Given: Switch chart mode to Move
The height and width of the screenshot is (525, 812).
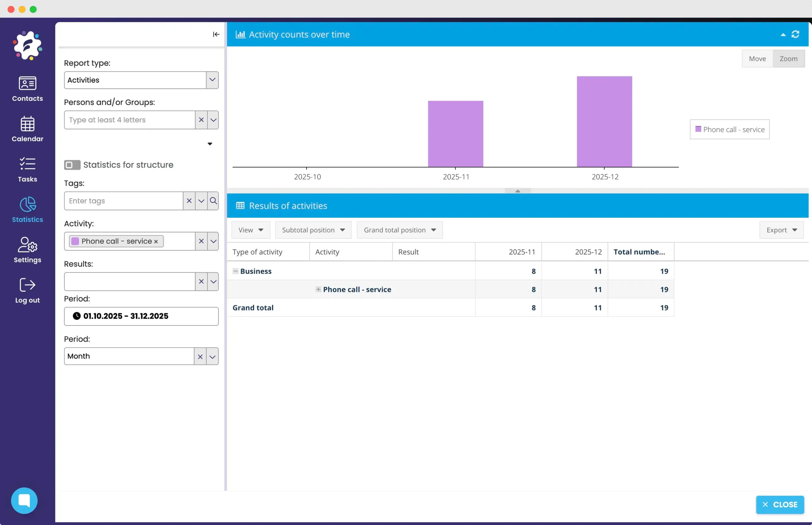Looking at the screenshot, I should [x=757, y=59].
